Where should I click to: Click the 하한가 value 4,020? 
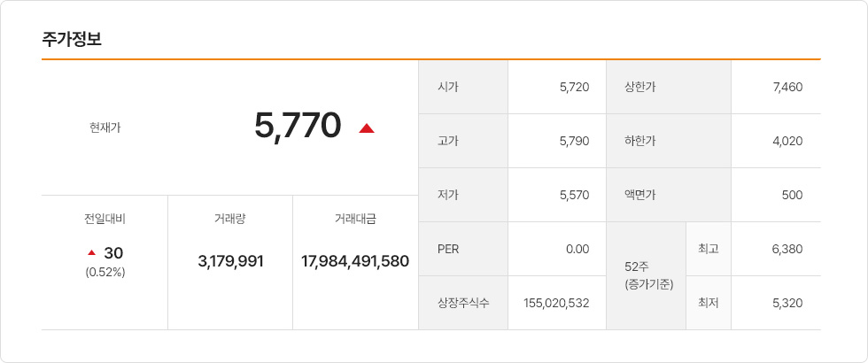(787, 141)
